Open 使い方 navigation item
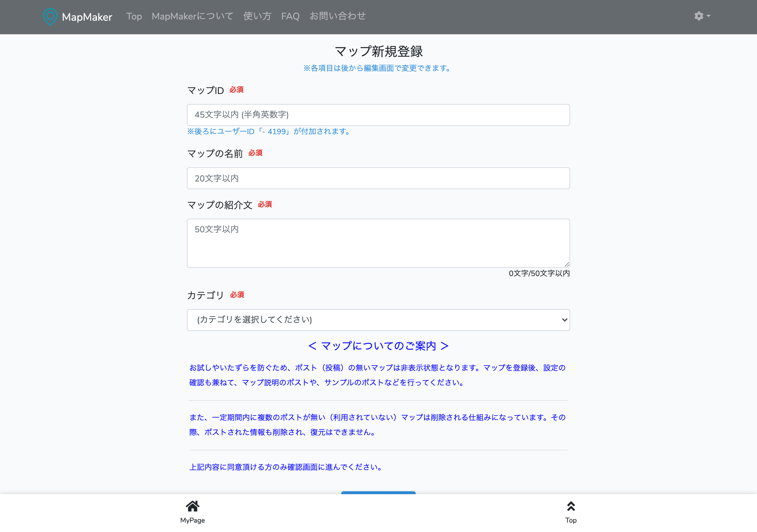The width and height of the screenshot is (757, 532). [x=257, y=16]
